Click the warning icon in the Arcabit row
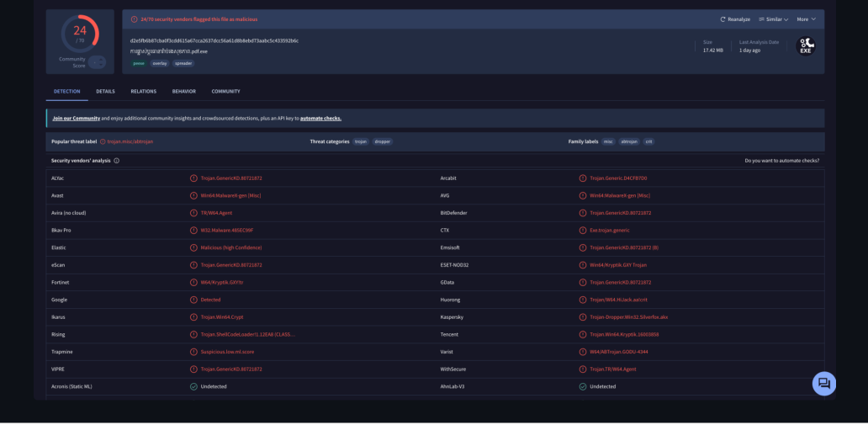The image size is (868, 425). [582, 178]
